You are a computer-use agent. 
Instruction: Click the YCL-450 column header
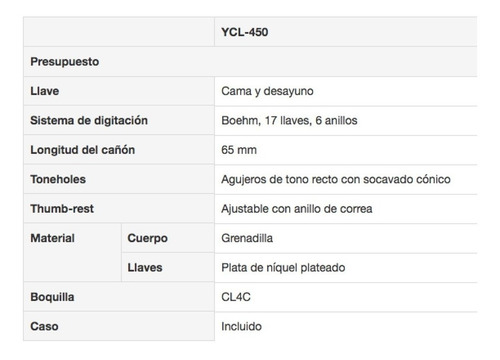click(x=245, y=32)
